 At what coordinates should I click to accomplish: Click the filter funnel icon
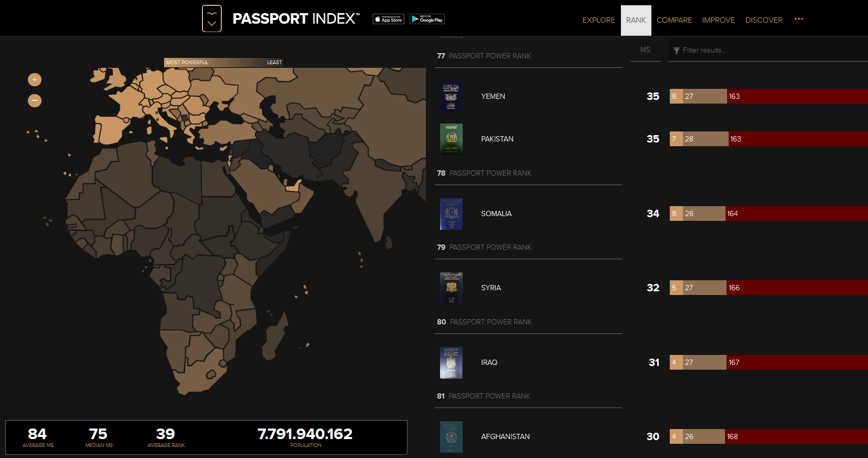(x=676, y=50)
